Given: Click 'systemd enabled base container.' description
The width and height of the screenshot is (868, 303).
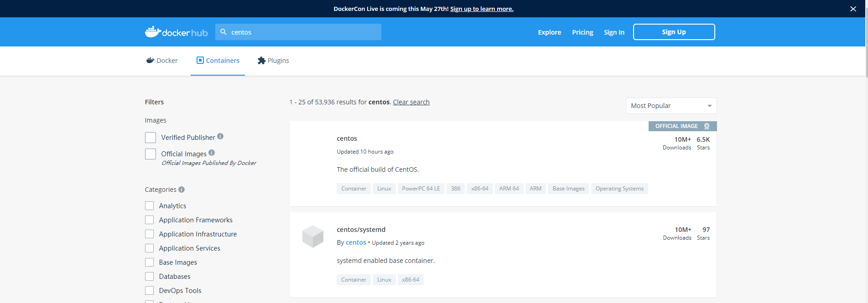Looking at the screenshot, I should (386, 261).
